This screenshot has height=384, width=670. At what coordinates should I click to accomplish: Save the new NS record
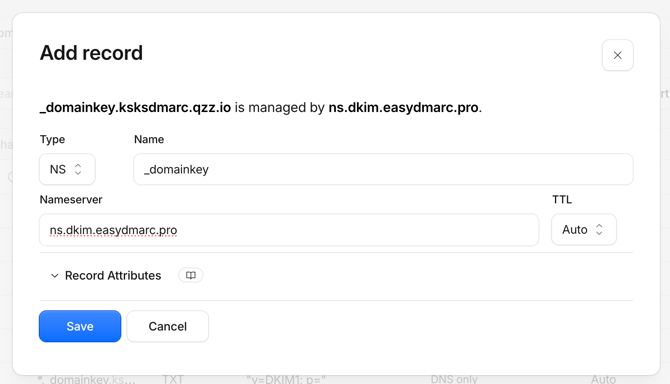pyautogui.click(x=80, y=326)
